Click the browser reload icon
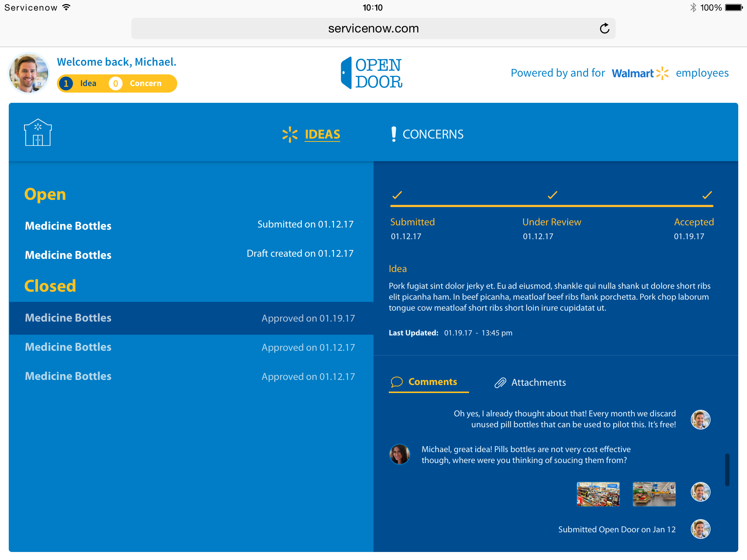Viewport: 747px width, 560px height. click(604, 28)
